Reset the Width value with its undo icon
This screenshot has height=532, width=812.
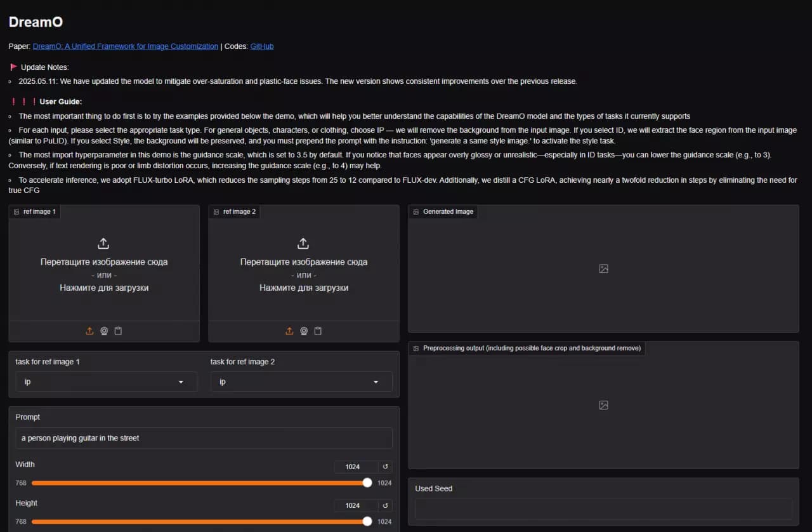[385, 467]
